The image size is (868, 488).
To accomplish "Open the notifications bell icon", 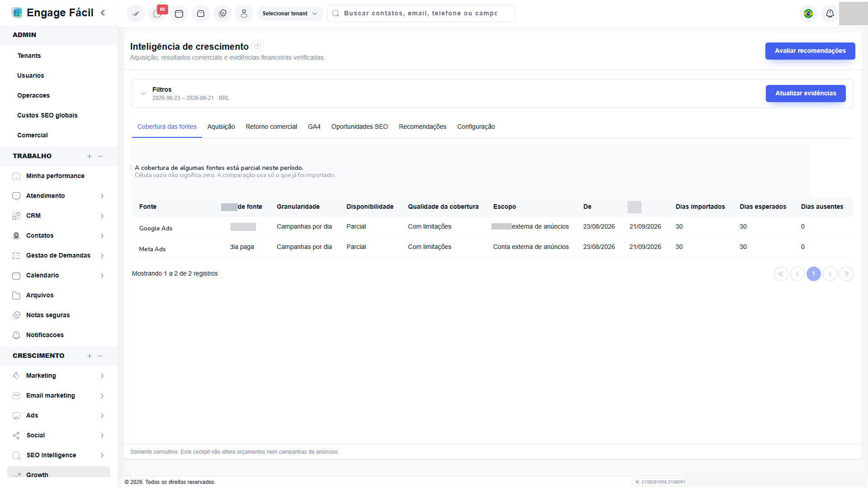I will coord(830,14).
